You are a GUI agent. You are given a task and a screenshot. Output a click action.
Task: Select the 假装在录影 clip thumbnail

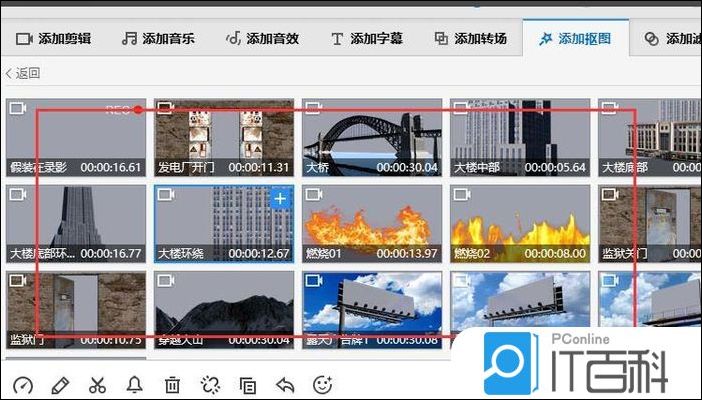click(76, 137)
